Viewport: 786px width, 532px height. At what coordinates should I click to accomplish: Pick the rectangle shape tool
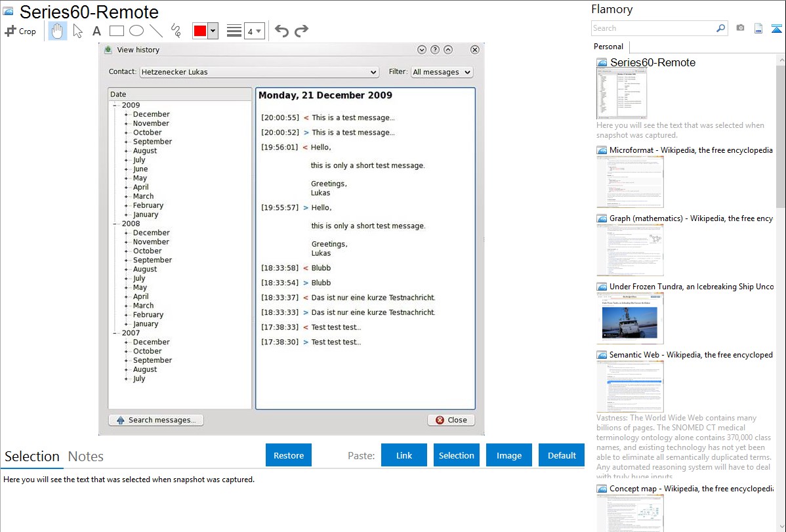pyautogui.click(x=117, y=31)
